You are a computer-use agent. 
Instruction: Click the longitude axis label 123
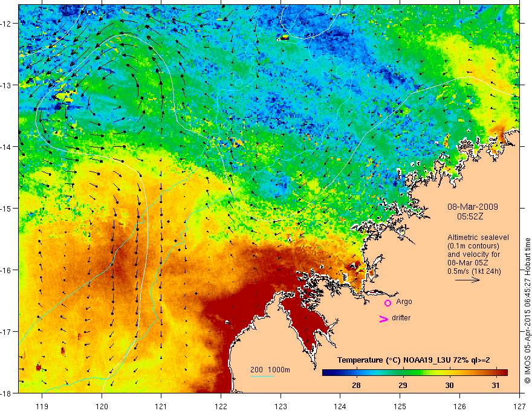281,406
